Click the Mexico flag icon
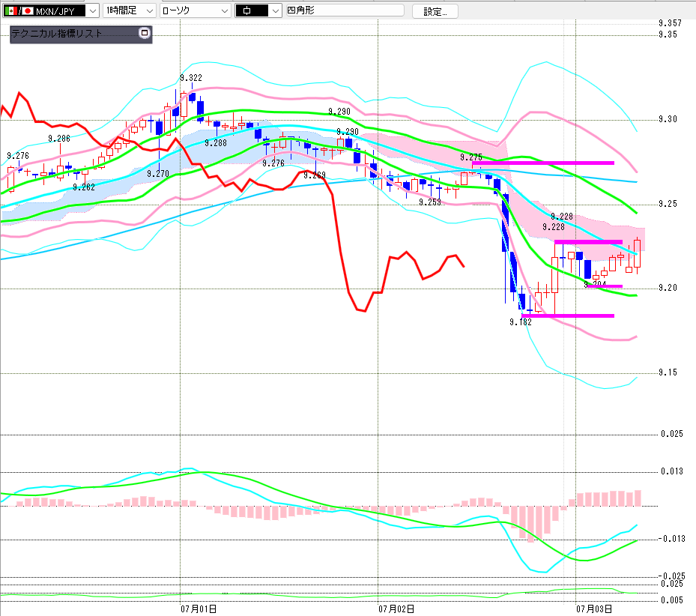Viewport: 696px width, 616px height. coord(11,10)
